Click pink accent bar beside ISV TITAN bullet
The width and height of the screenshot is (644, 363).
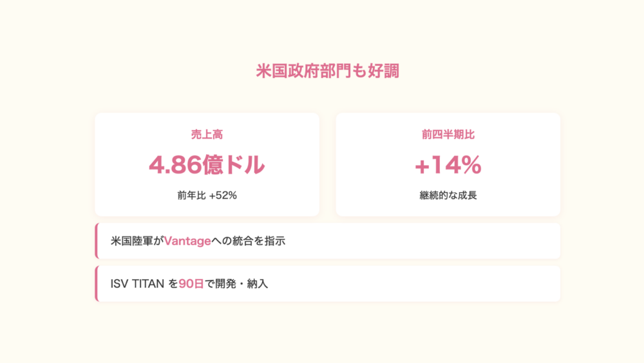(x=96, y=284)
